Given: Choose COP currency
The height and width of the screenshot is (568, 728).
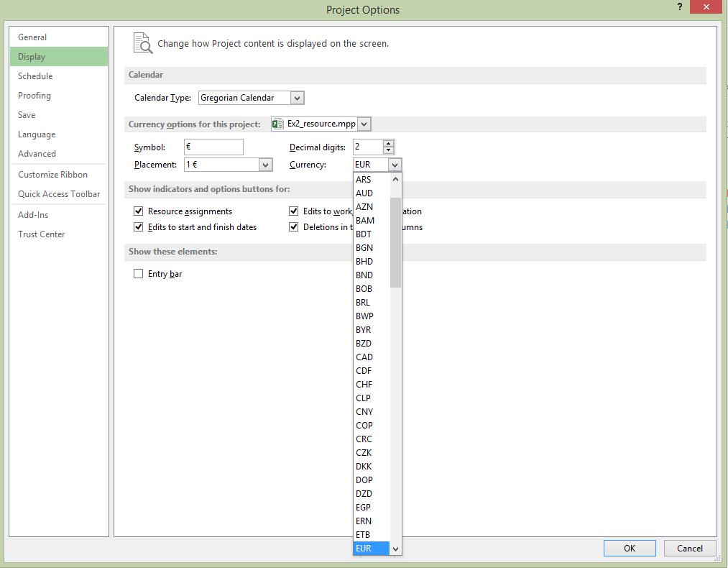Looking at the screenshot, I should (x=372, y=426).
